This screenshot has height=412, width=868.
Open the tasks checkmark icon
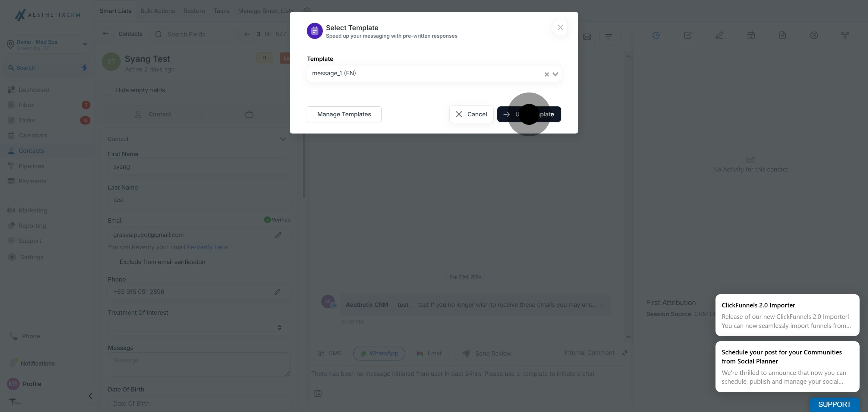(x=688, y=35)
